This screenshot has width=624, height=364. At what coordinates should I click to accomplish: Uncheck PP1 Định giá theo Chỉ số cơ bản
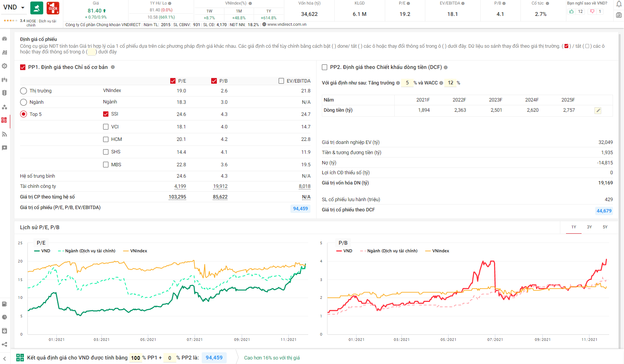23,67
